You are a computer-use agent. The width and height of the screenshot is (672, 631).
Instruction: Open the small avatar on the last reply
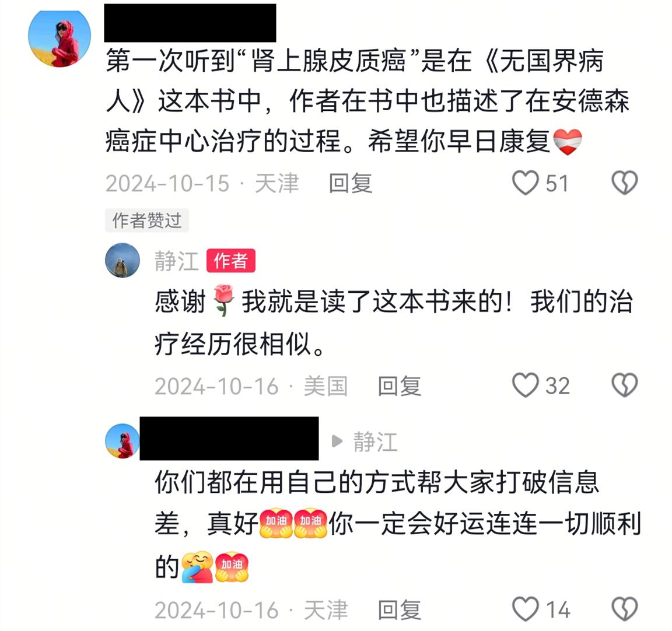[x=123, y=441]
